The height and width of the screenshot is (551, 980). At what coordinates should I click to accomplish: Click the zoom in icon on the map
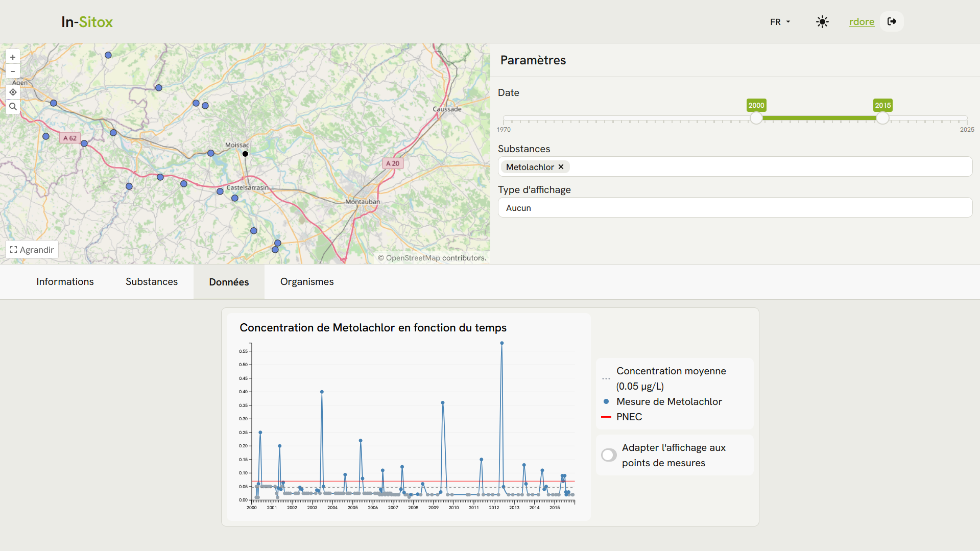point(12,57)
